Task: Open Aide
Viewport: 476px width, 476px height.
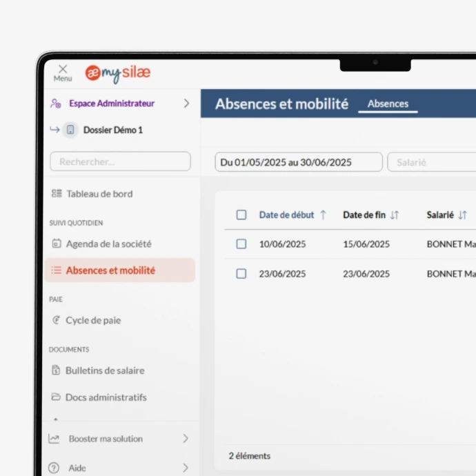Action: [77, 468]
